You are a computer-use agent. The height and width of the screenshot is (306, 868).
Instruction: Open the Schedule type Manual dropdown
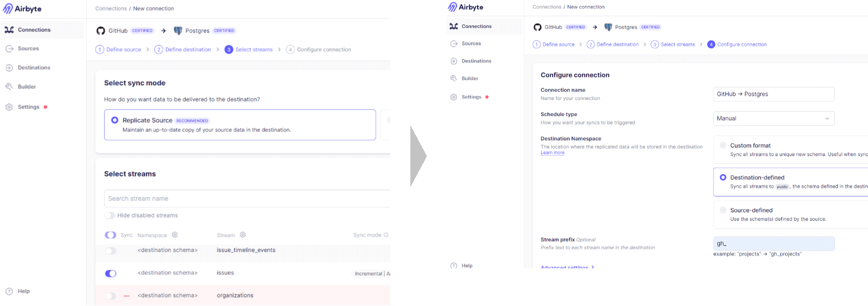773,118
